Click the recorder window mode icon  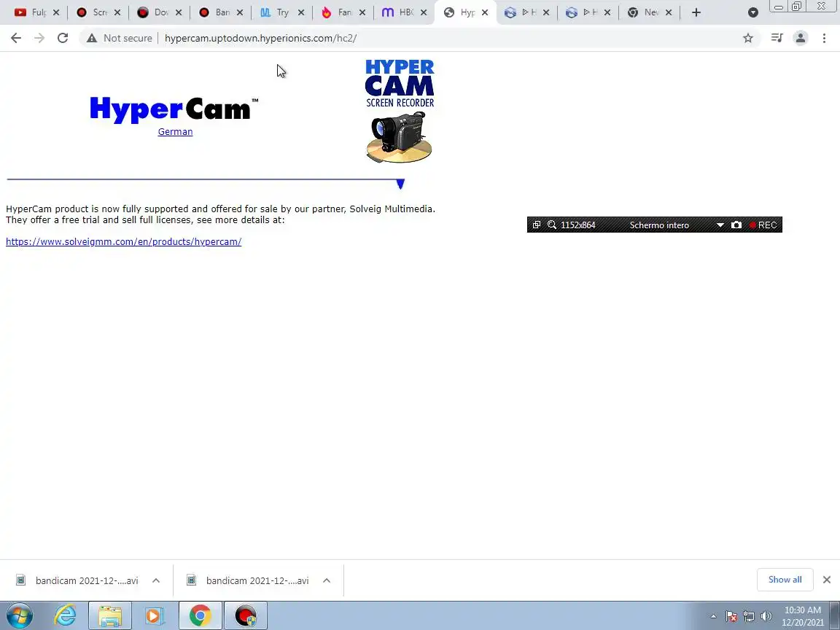tap(536, 225)
